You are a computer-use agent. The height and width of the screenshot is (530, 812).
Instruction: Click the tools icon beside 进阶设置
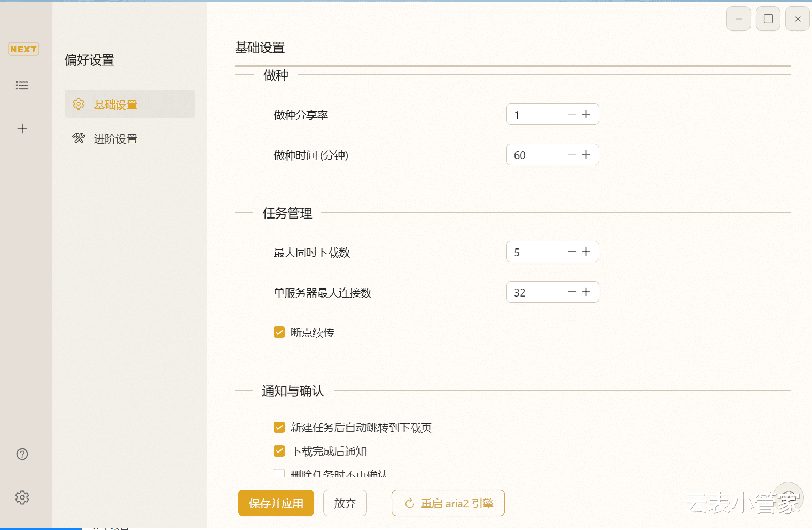click(x=79, y=138)
